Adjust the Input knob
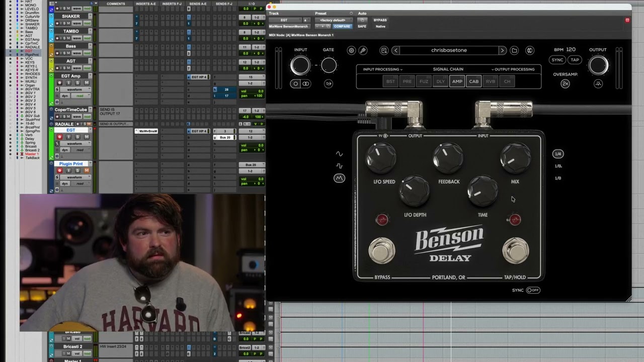 (300, 65)
